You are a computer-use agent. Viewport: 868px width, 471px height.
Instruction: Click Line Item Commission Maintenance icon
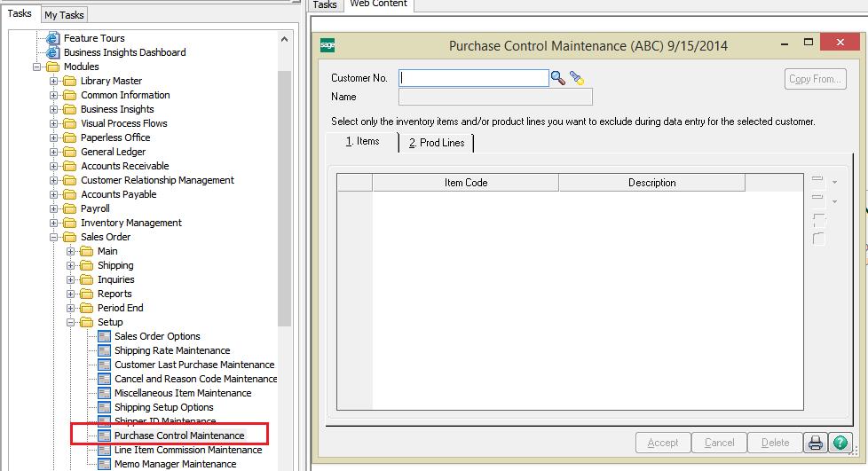(x=104, y=450)
